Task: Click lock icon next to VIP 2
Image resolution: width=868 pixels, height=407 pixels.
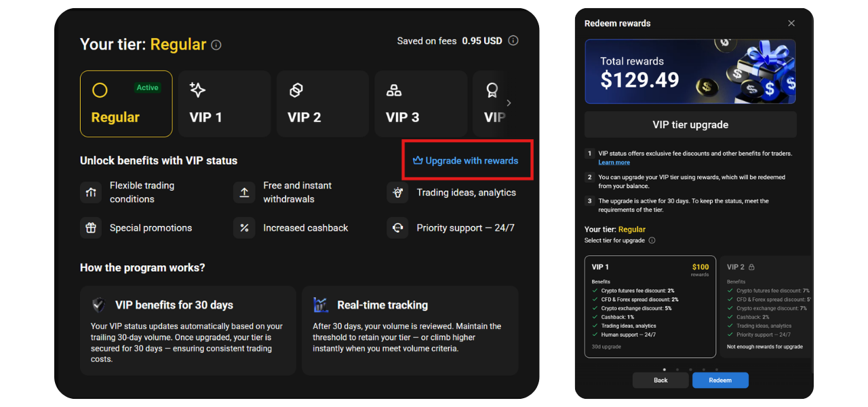Action: pyautogui.click(x=751, y=267)
